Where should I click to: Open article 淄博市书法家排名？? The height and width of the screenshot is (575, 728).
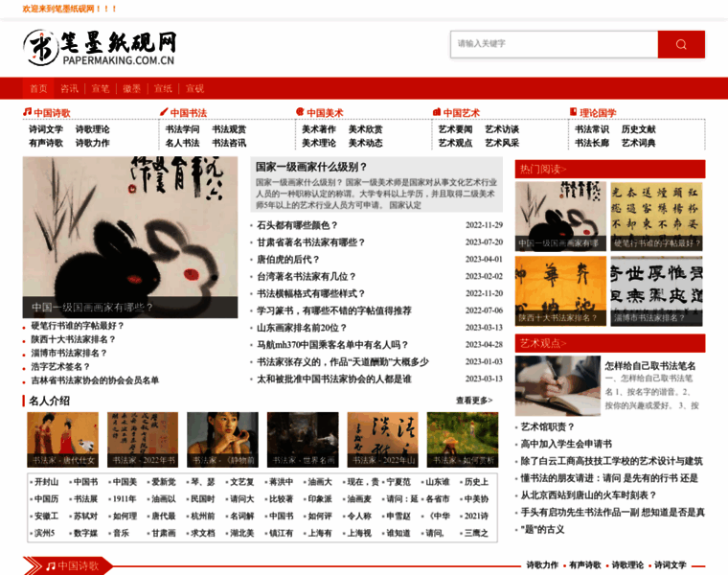tap(69, 353)
